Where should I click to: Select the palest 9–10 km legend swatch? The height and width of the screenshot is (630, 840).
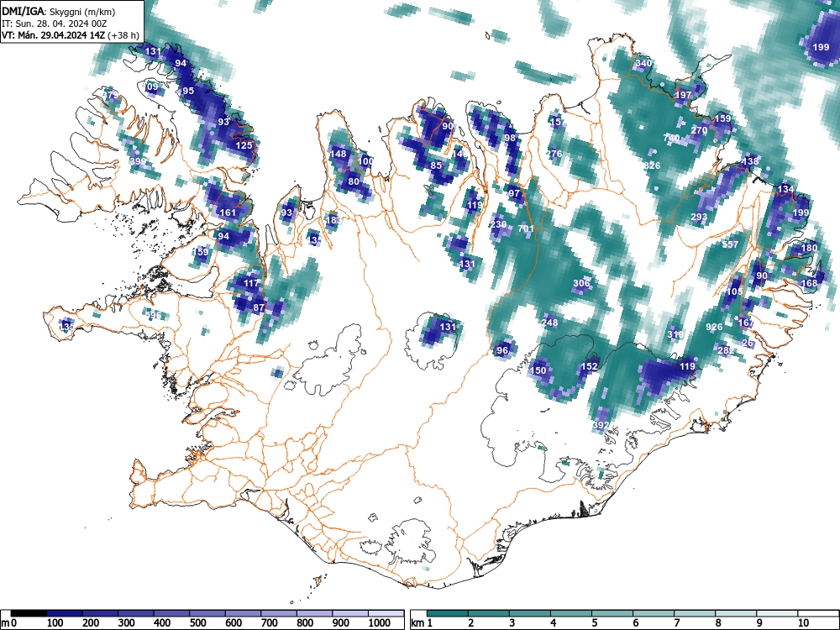click(777, 613)
